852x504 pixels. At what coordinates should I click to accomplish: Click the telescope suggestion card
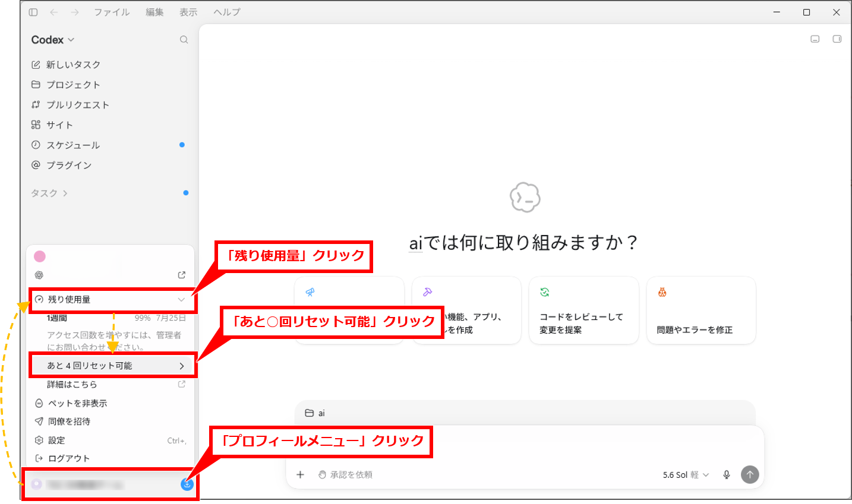pos(349,310)
